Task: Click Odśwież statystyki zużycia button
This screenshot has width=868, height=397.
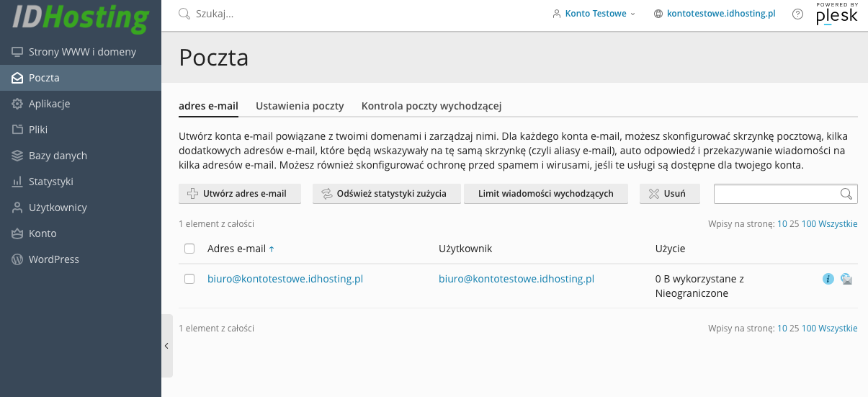Action: [x=387, y=194]
